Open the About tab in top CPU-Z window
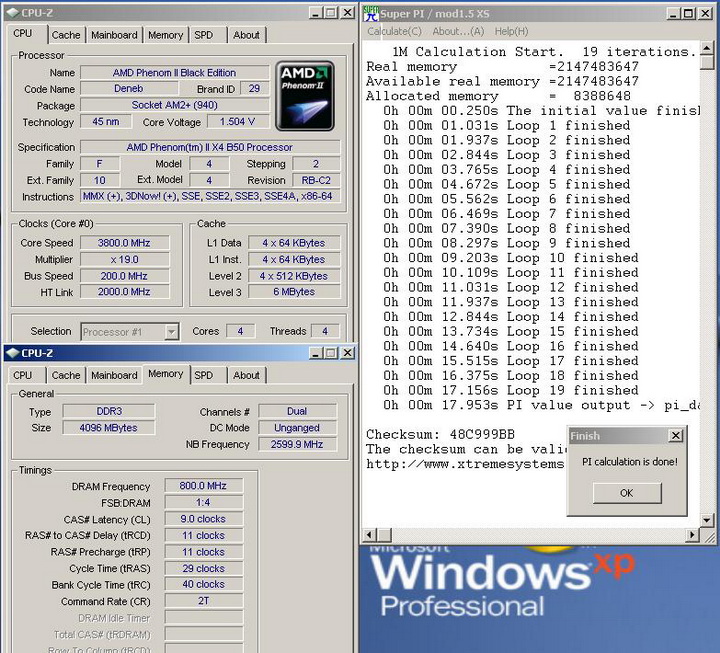The image size is (720, 653). tap(247, 35)
